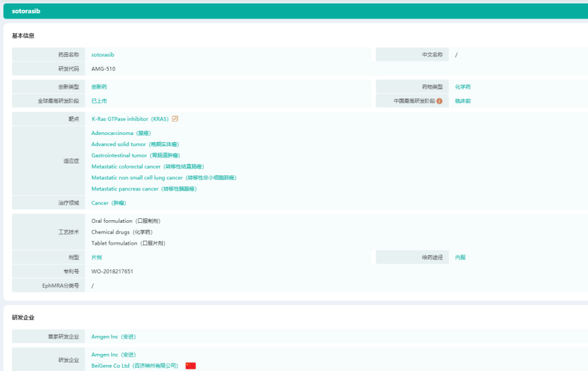Viewport: 588px width, 371px height.
Task: Open the 创新药 innovation type link
Action: coord(99,87)
